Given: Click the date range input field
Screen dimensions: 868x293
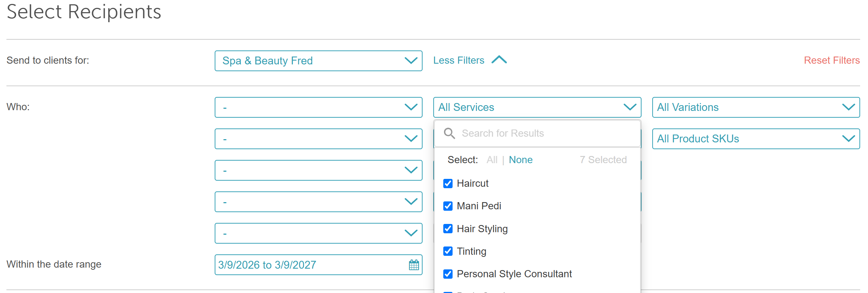Looking at the screenshot, I should pyautogui.click(x=319, y=265).
